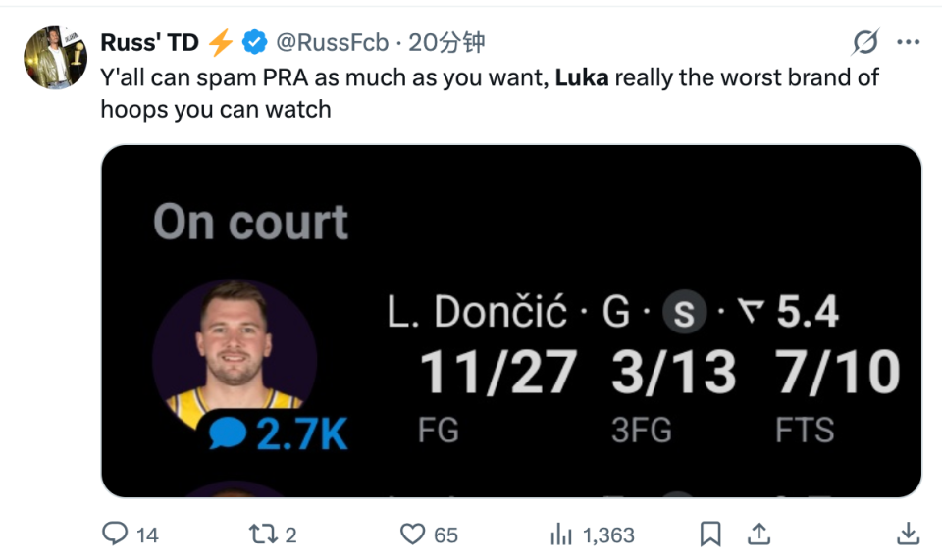Click the Russ' TD display name

149,42
